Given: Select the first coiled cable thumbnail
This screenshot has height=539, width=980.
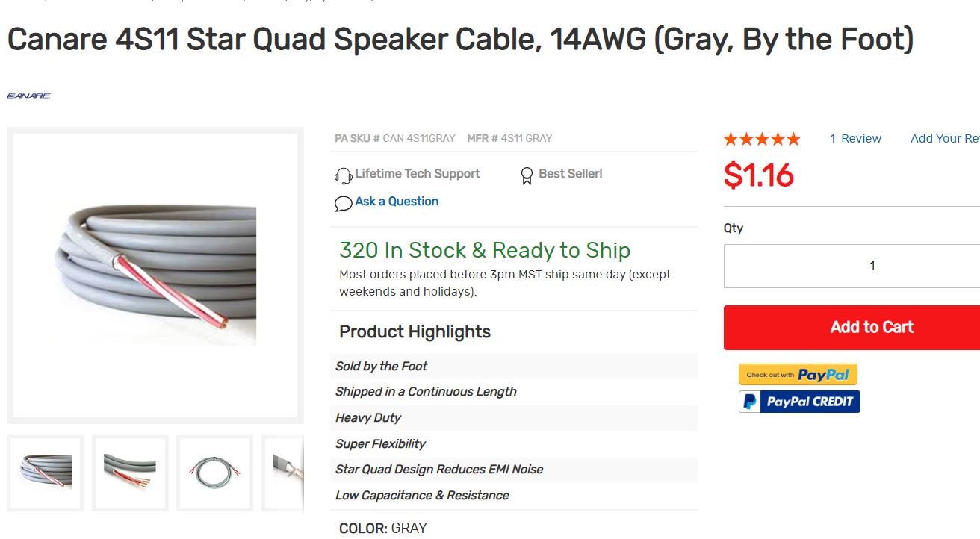Looking at the screenshot, I should coord(46,473).
